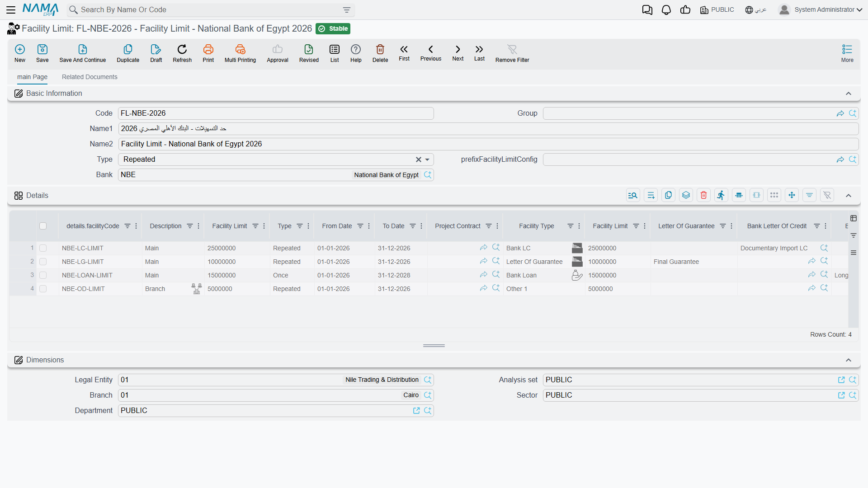Screen dimensions: 868x488
Task: Click the copy rows icon in Details toolbar
Action: click(668, 195)
